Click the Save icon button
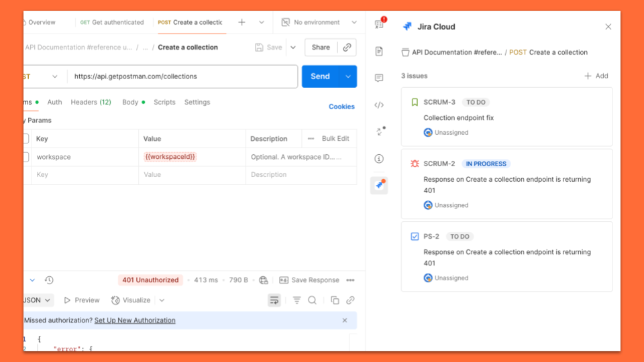This screenshot has height=362, width=644. (x=268, y=47)
